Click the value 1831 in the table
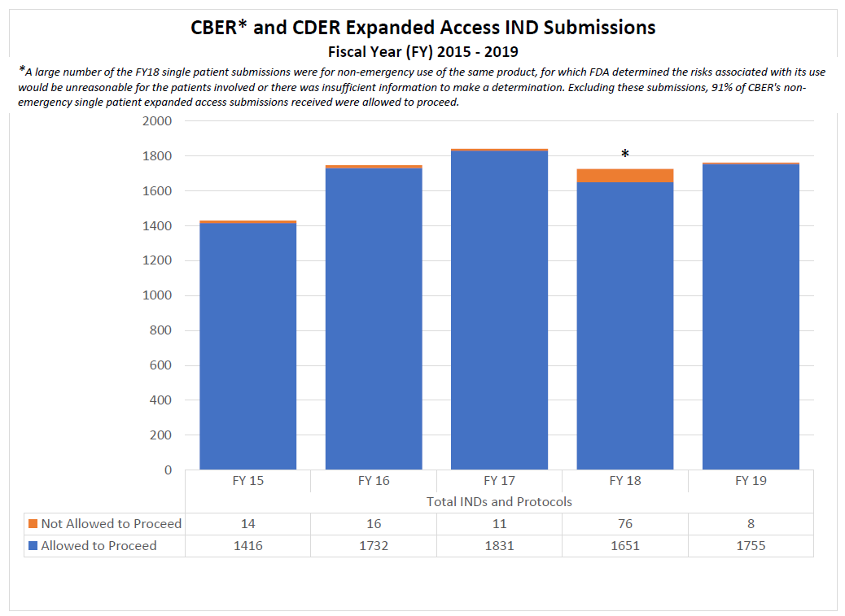 [500, 546]
